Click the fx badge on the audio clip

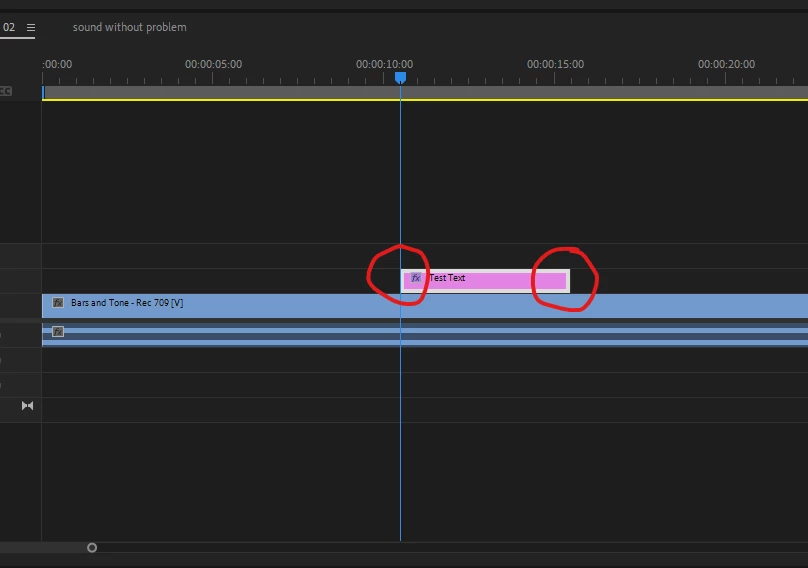pyautogui.click(x=58, y=331)
